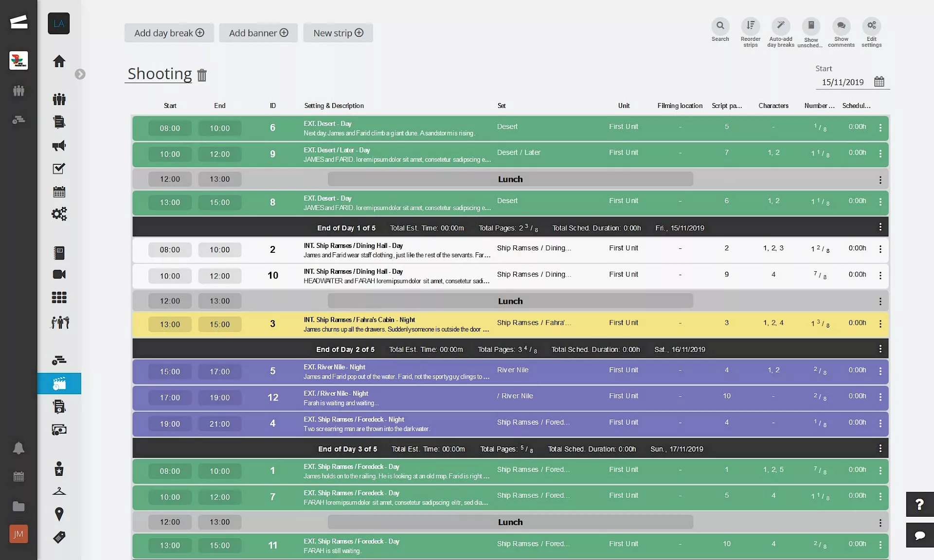Open options menu for scene 6 strip
934x560 pixels.
click(x=880, y=128)
